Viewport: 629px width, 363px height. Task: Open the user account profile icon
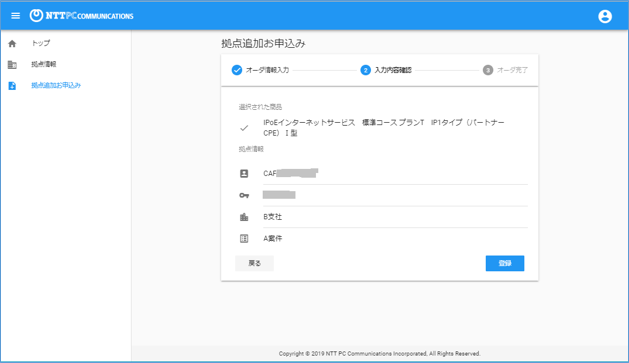pyautogui.click(x=605, y=16)
